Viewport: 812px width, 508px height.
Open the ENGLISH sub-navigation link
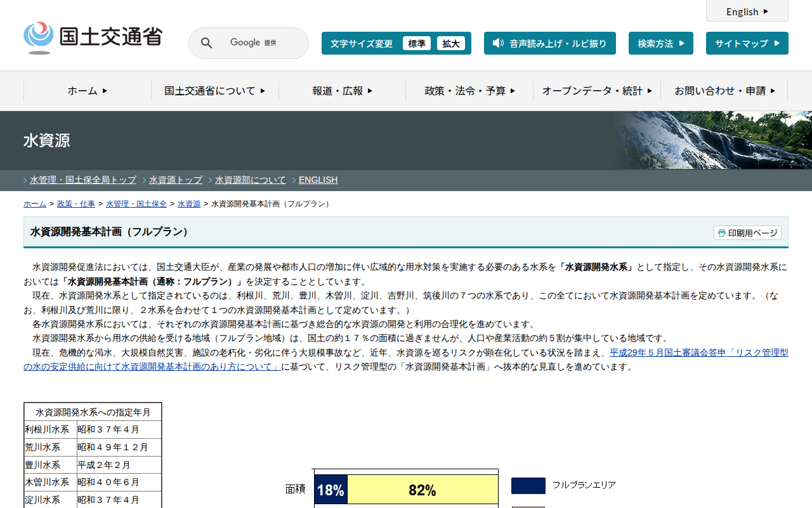318,180
